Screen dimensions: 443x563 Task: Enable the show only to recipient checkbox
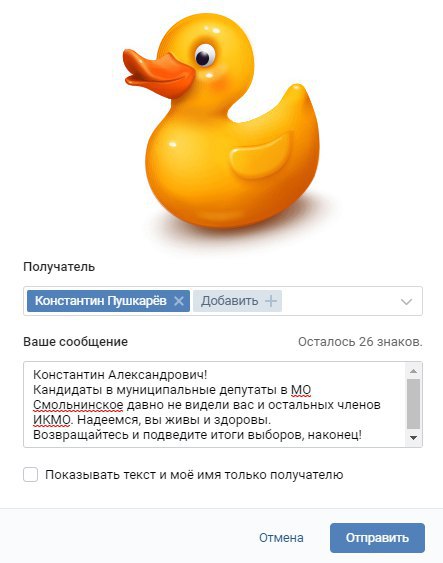coord(31,474)
